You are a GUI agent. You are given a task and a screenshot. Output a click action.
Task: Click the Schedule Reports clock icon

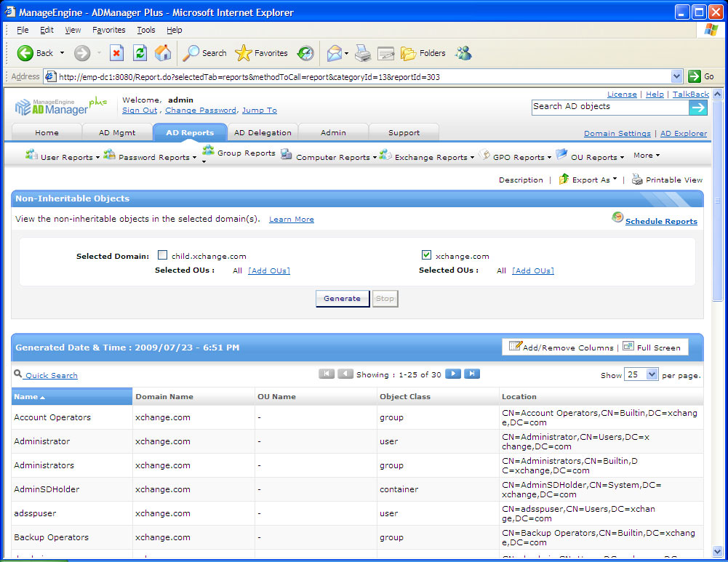[617, 217]
